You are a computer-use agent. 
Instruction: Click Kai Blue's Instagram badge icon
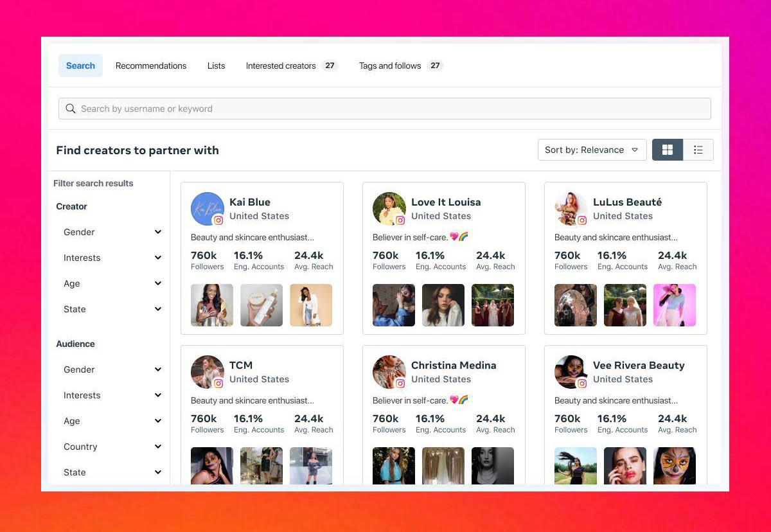218,220
